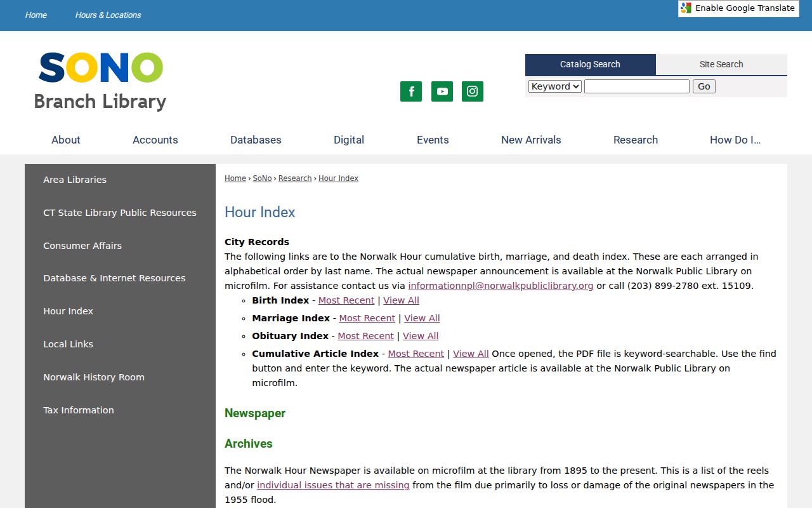Screen dimensions: 812x508
Task: Click Enable Google Translate button
Action: click(738, 8)
